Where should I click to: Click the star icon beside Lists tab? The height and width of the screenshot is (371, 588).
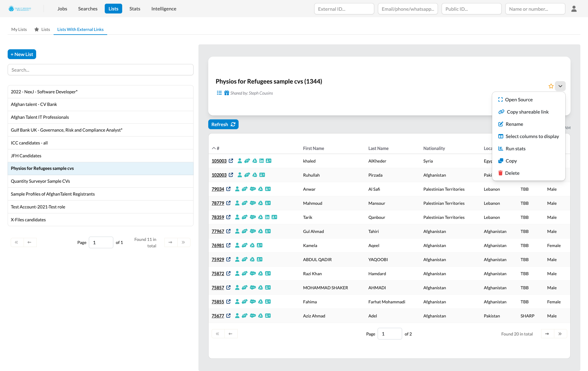pos(36,29)
